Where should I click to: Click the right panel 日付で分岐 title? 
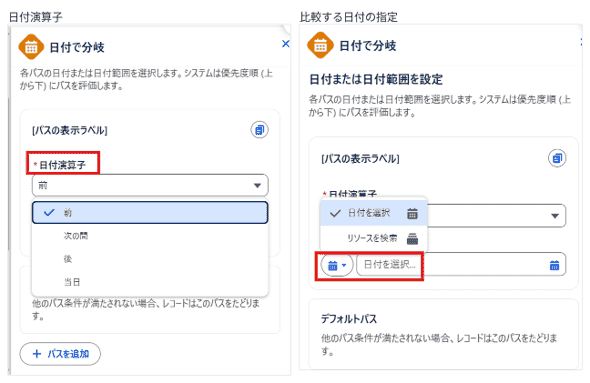tap(368, 46)
